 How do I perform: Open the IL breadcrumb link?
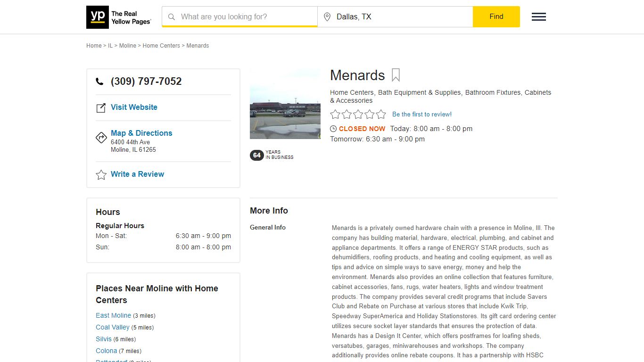click(110, 46)
